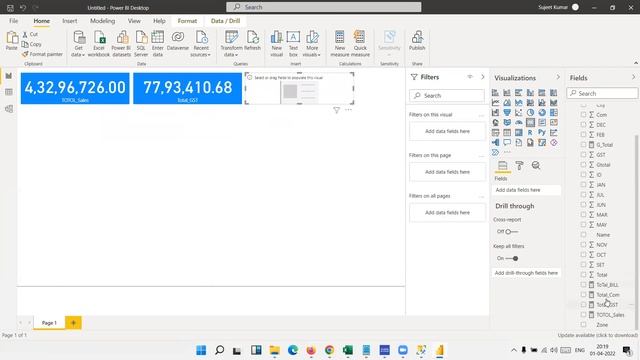
Task: Select the pie chart visualization
Action: (530, 112)
